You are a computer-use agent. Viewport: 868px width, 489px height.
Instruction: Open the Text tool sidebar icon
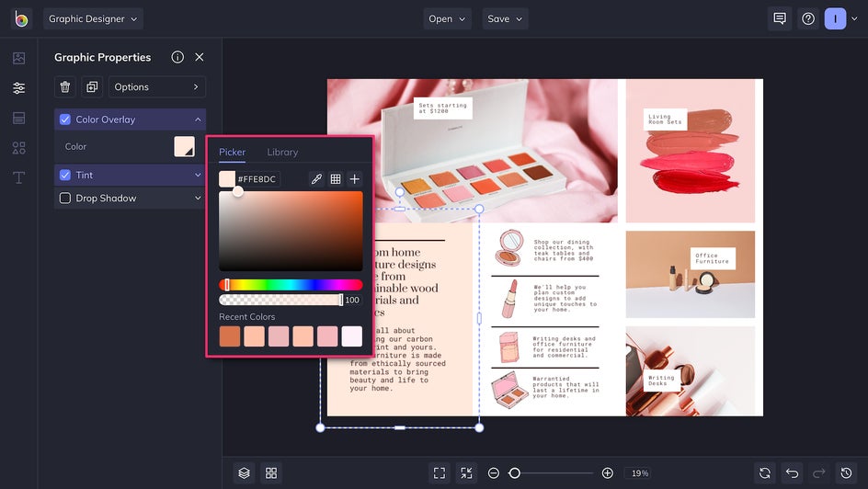tap(18, 177)
